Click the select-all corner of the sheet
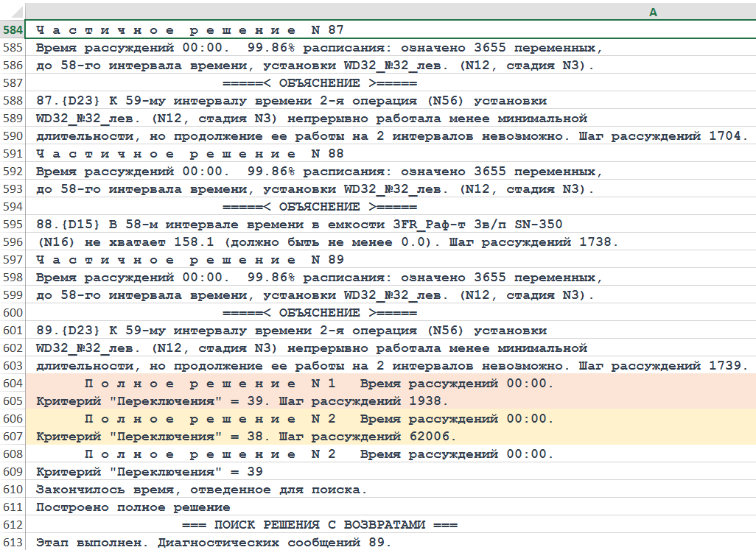 pos(13,13)
